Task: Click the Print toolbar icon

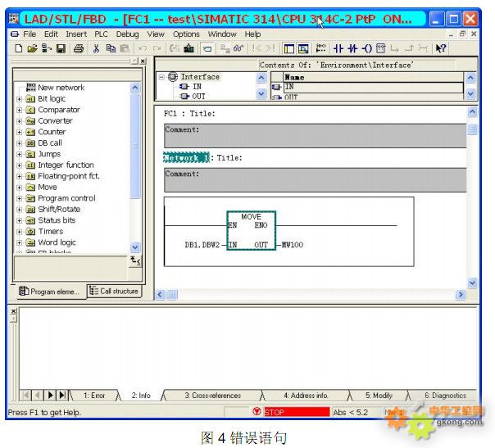Action: tap(79, 48)
